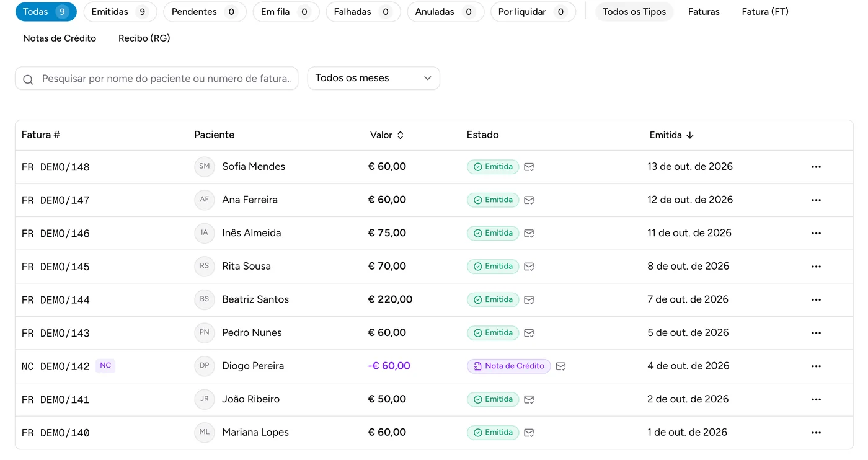Image resolution: width=868 pixels, height=460 pixels.
Task: Filter by Pendentes status
Action: click(205, 12)
